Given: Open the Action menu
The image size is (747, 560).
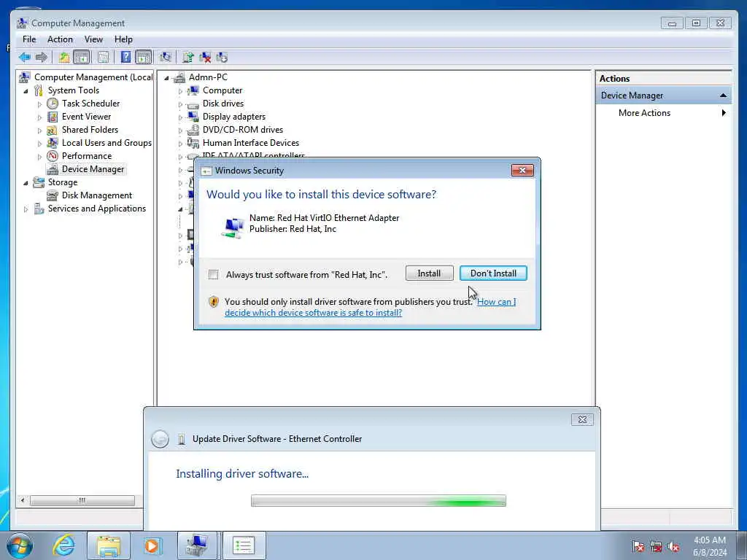Looking at the screenshot, I should point(60,39).
